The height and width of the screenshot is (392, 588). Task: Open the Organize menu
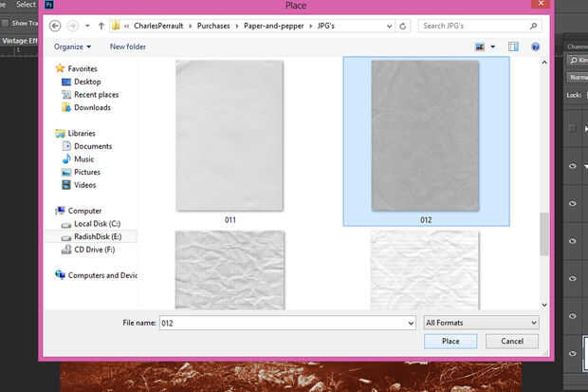72,47
